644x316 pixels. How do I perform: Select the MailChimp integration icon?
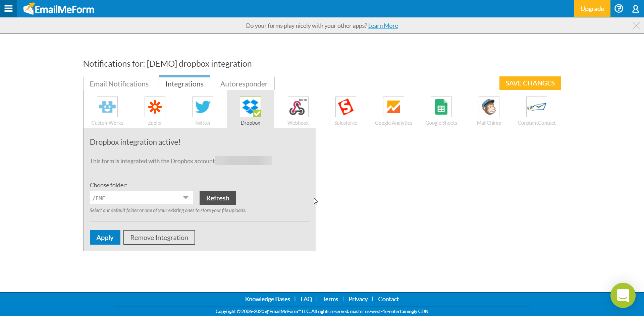[x=489, y=107]
